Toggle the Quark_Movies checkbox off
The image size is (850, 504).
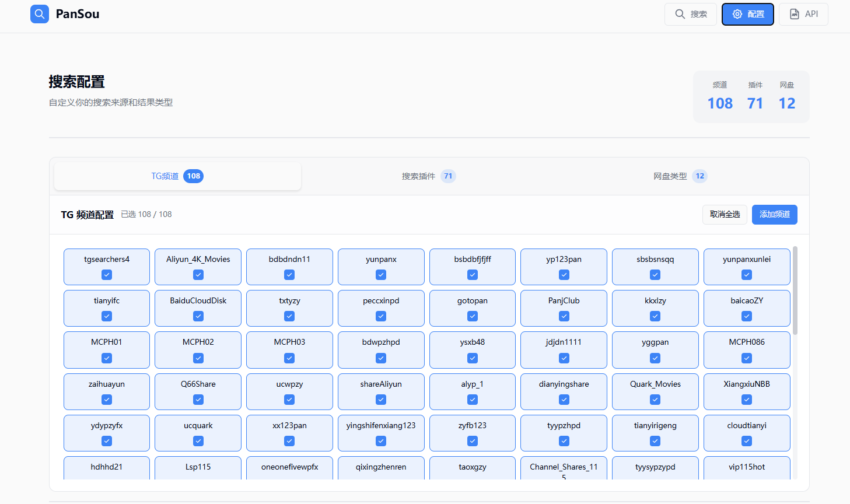[x=655, y=400]
